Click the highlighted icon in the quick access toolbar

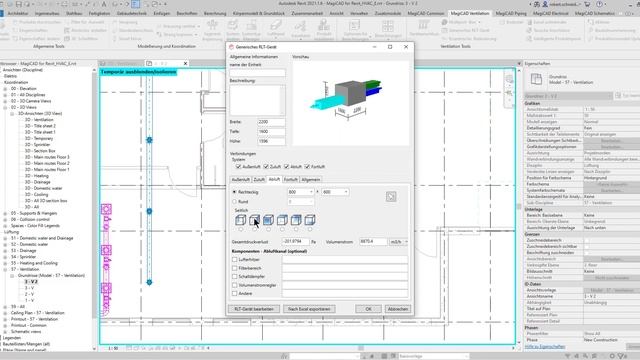tap(136, 4)
